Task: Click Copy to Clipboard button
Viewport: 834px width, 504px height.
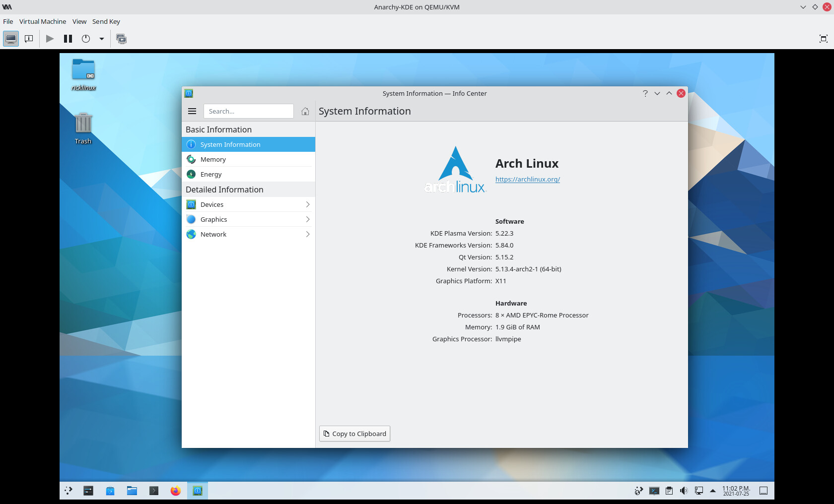Action: click(354, 434)
